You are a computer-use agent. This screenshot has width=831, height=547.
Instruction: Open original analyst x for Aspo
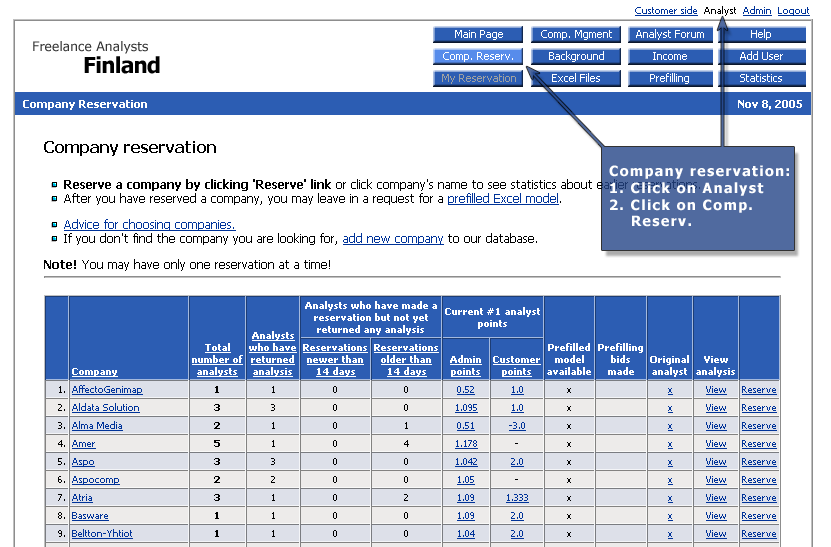point(670,462)
